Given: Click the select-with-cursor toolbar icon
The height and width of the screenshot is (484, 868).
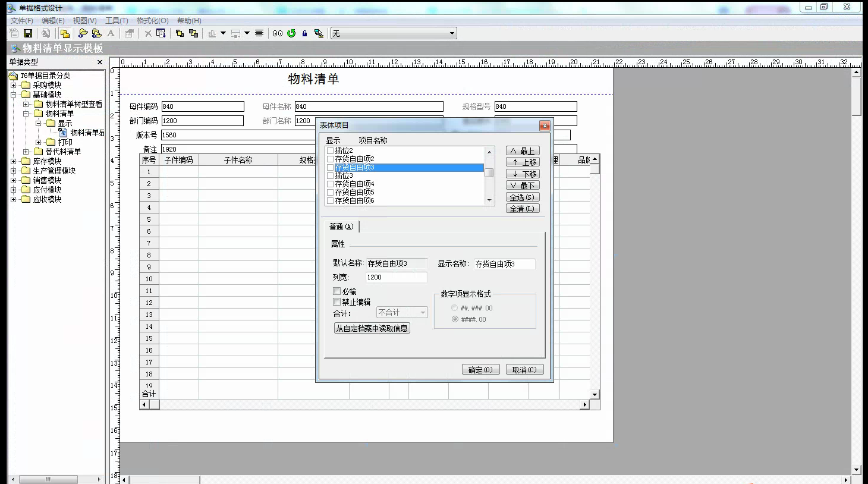Looking at the screenshot, I should [319, 33].
